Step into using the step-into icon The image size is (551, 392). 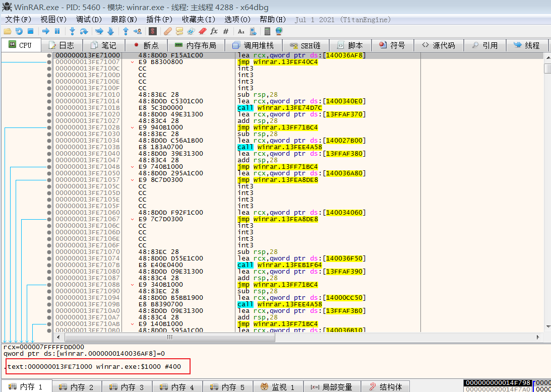(73, 31)
